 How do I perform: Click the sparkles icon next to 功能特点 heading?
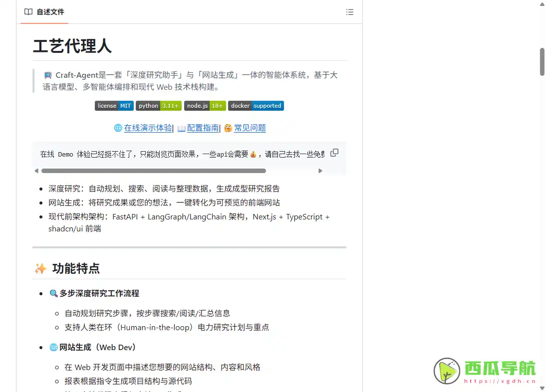click(40, 268)
